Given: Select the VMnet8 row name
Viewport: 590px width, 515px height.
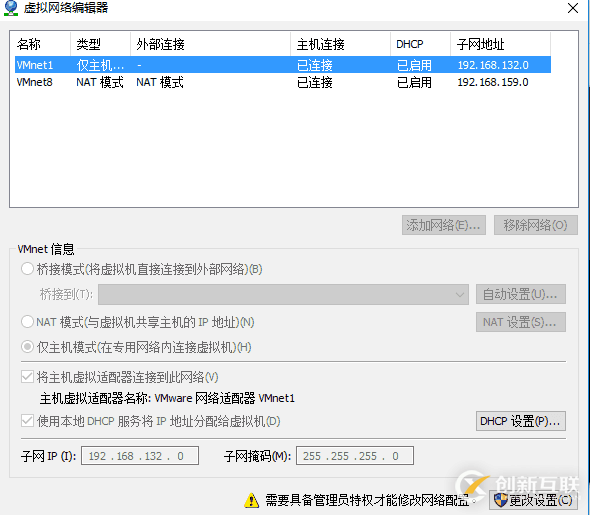Looking at the screenshot, I should [35, 82].
